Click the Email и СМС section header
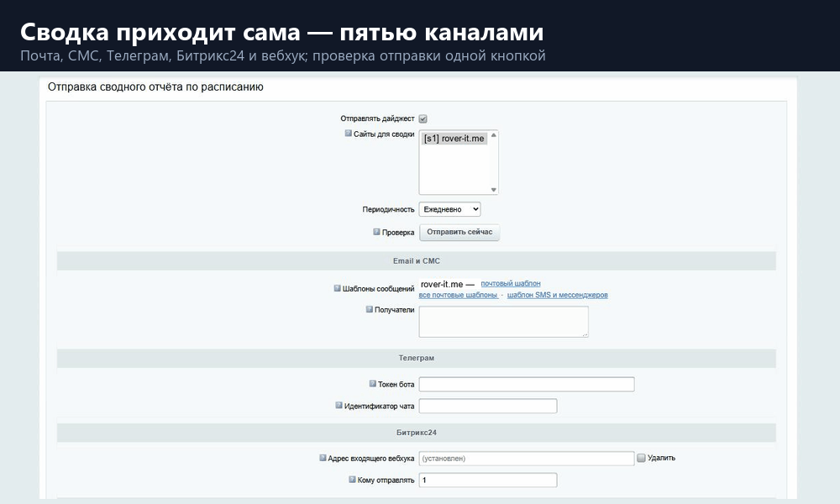This screenshot has height=504, width=840. (x=417, y=261)
